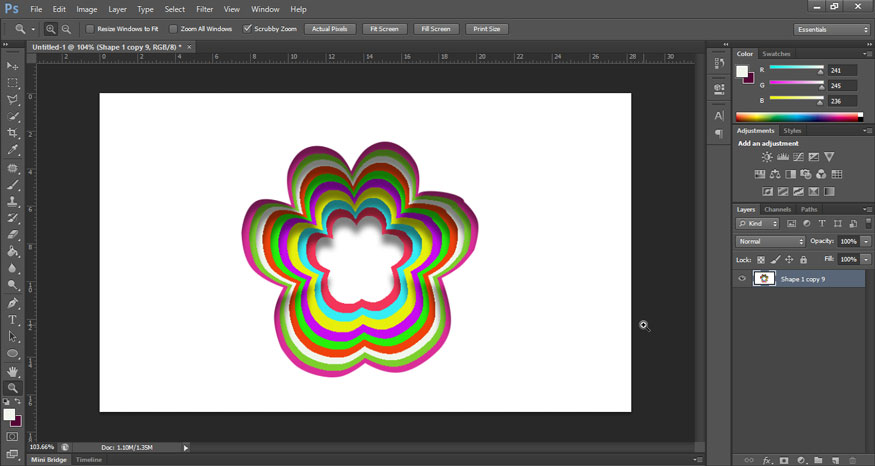
Task: Open the Essentials workspace dropdown
Action: 832,29
